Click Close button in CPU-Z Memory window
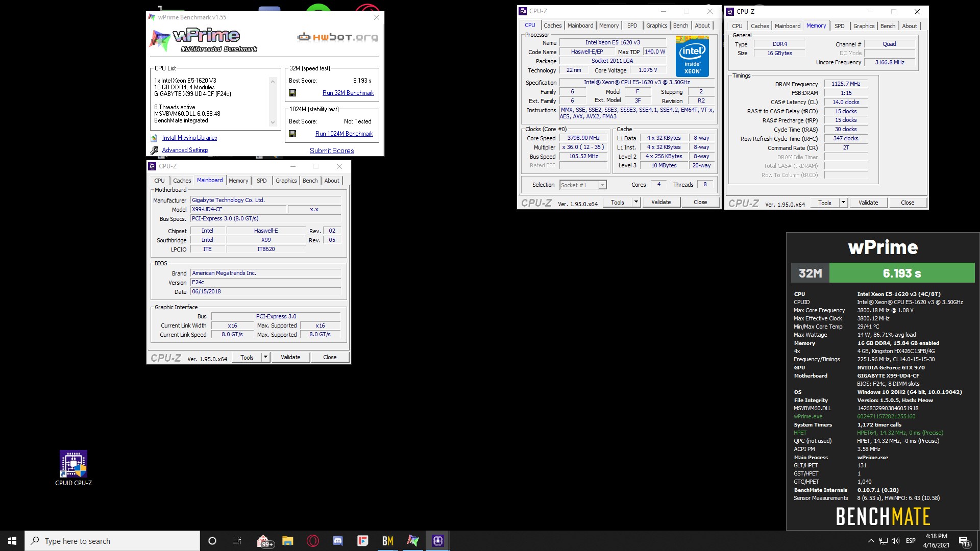This screenshot has width=980, height=551. pos(908,203)
